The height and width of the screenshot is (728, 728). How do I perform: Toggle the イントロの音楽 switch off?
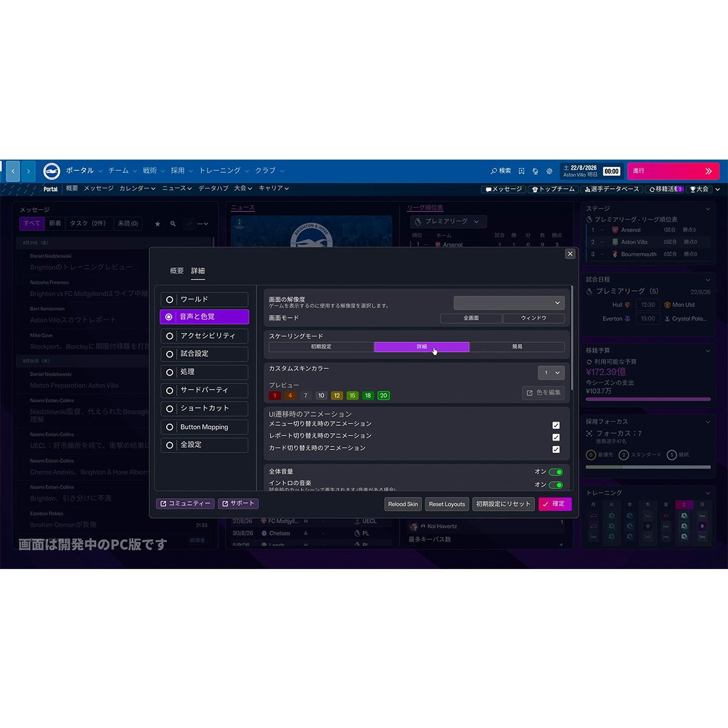click(556, 485)
